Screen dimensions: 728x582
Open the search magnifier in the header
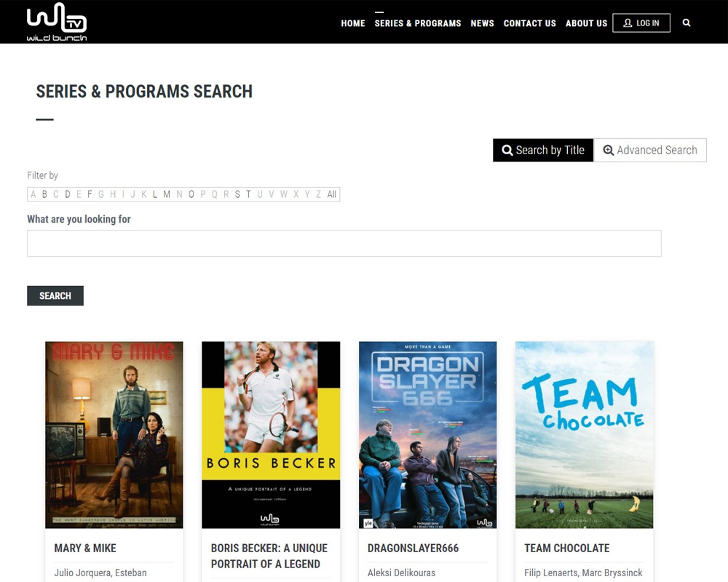687,23
